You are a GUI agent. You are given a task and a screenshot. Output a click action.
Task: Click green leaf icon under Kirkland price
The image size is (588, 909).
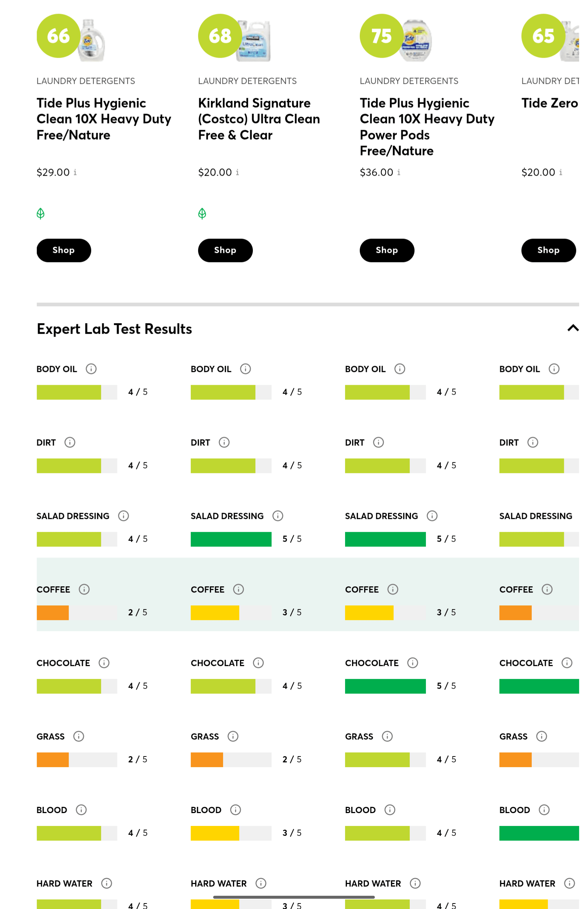(x=202, y=214)
